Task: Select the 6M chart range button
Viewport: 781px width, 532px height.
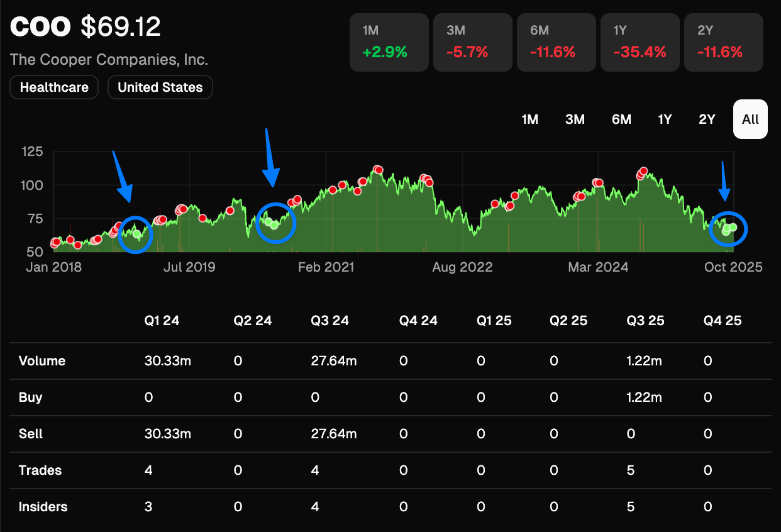Action: 621,119
